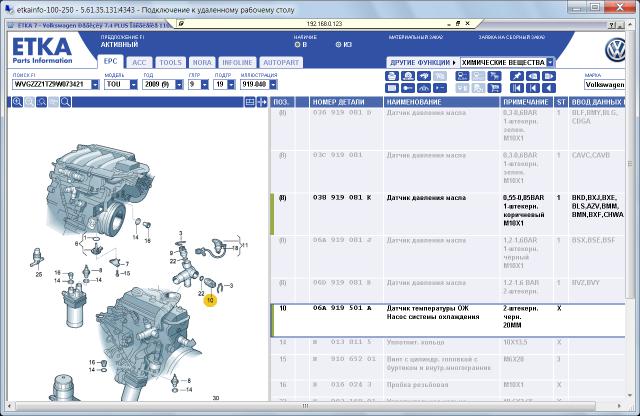Open the ИЛЛЮСТРАЦИЯ dropdown showing 919-040
Viewport: 640px width, 416px height.
coord(273,85)
